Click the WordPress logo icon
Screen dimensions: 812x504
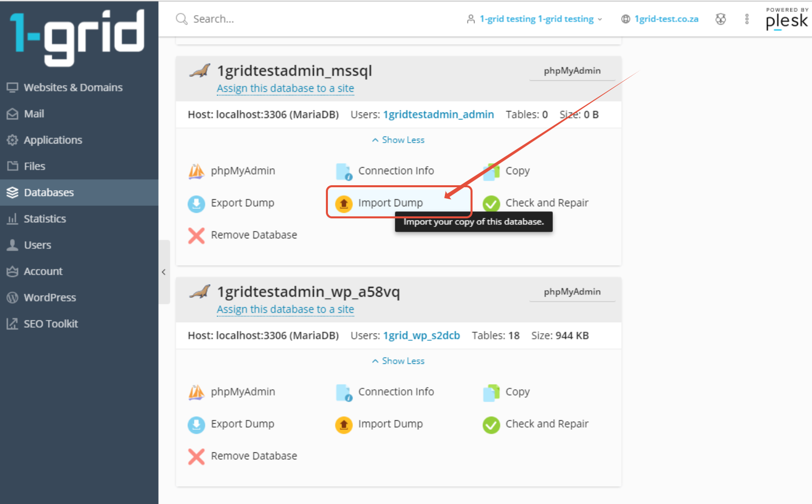point(13,298)
